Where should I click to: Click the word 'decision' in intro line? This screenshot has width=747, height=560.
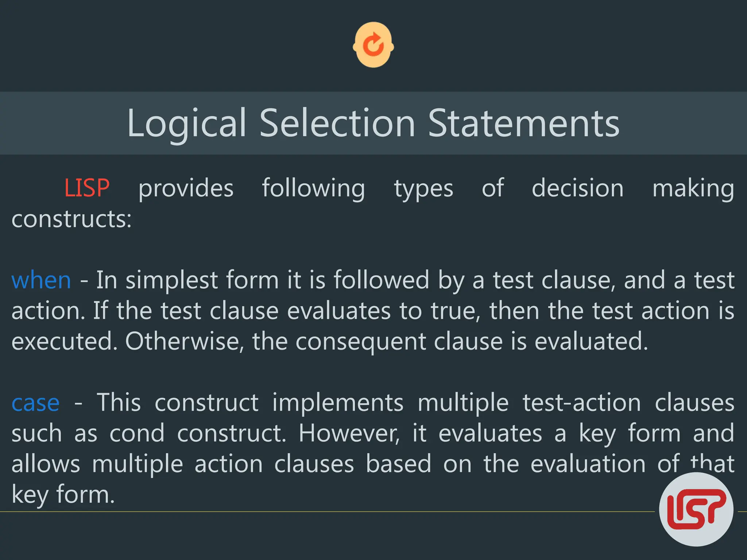pos(577,188)
